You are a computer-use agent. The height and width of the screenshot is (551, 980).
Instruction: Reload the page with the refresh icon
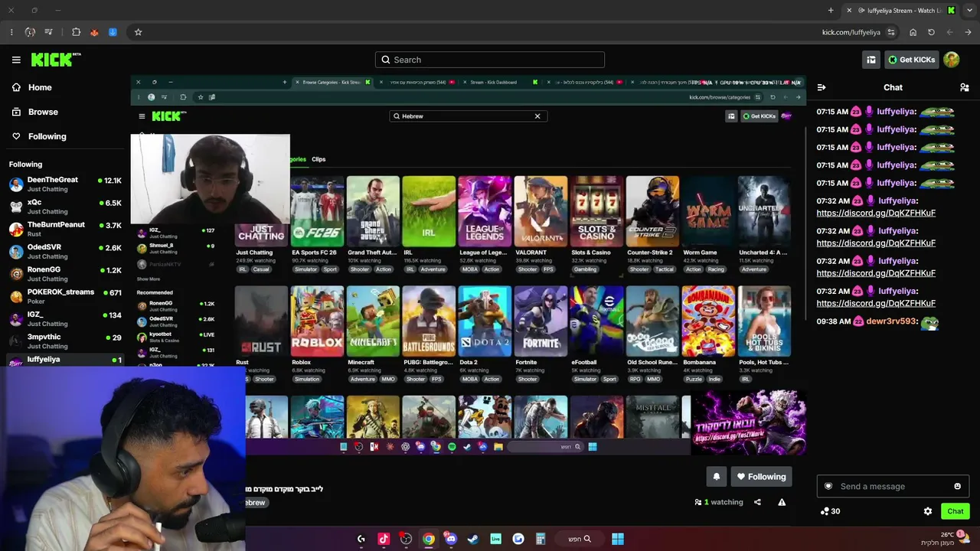coord(931,32)
